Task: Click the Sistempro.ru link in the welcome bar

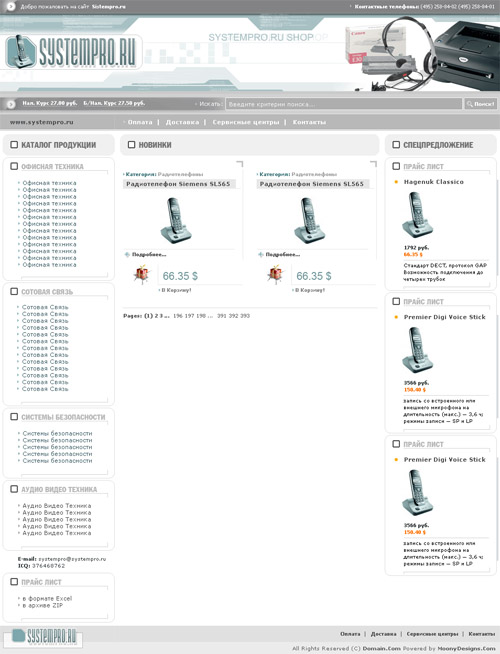Action: [108, 7]
